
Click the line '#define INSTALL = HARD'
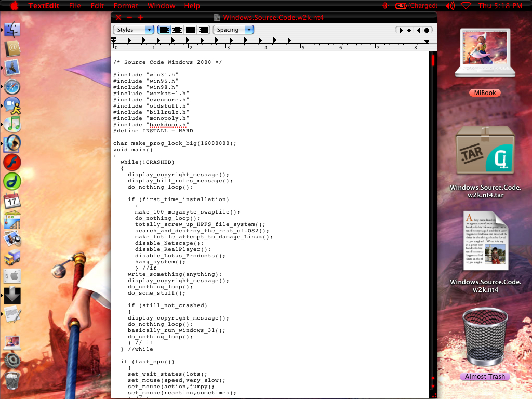(153, 130)
